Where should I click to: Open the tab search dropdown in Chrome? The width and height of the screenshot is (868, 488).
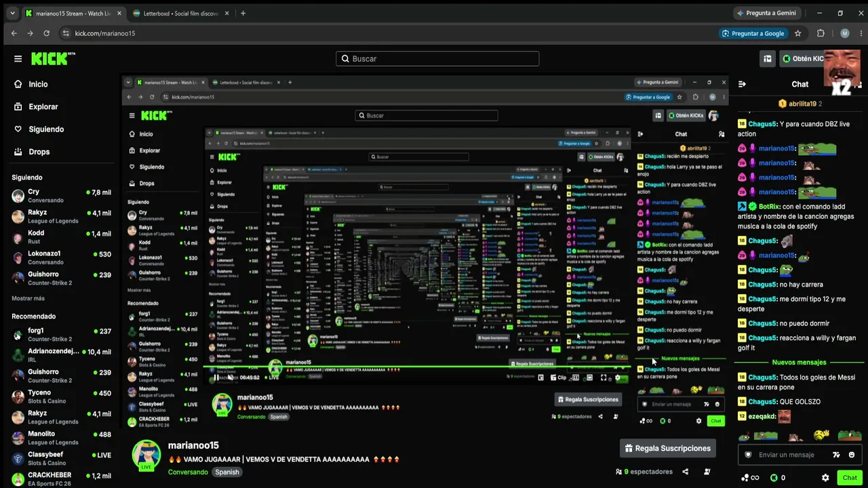click(11, 13)
